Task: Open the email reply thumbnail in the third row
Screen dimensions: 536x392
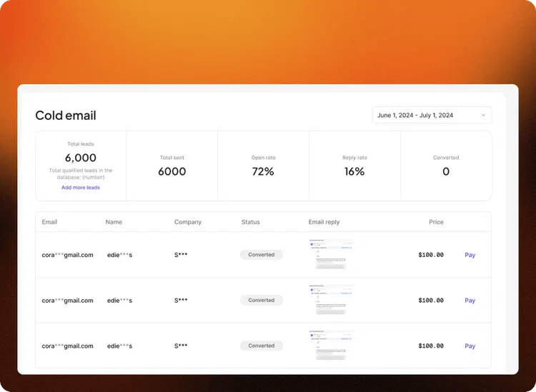Action: click(331, 345)
